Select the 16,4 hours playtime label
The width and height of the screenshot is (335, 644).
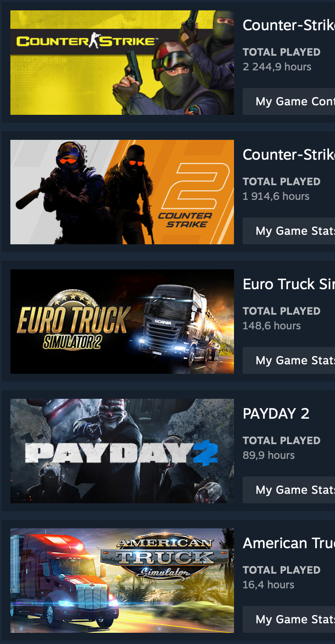pos(269,585)
